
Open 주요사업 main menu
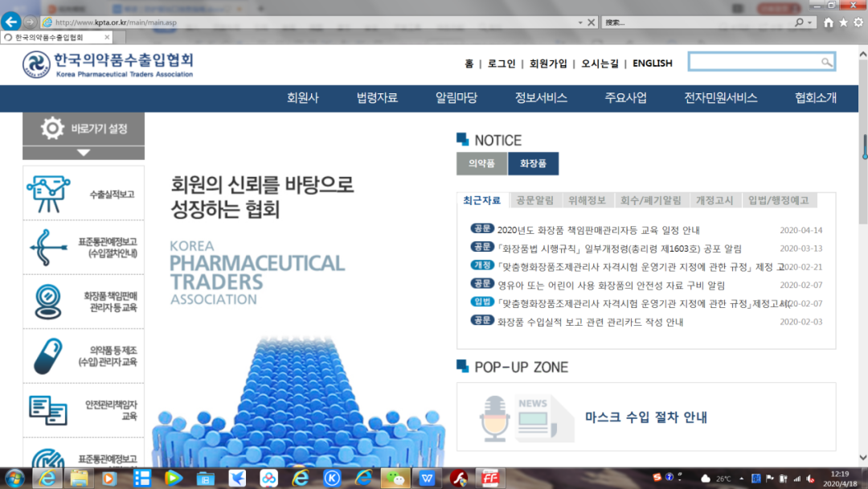[625, 98]
